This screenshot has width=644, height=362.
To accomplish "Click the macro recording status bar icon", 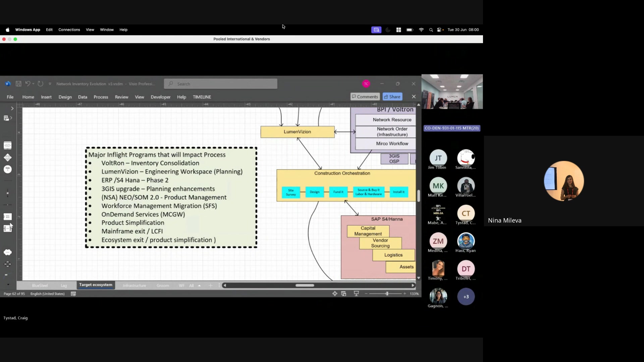I will click(x=73, y=294).
